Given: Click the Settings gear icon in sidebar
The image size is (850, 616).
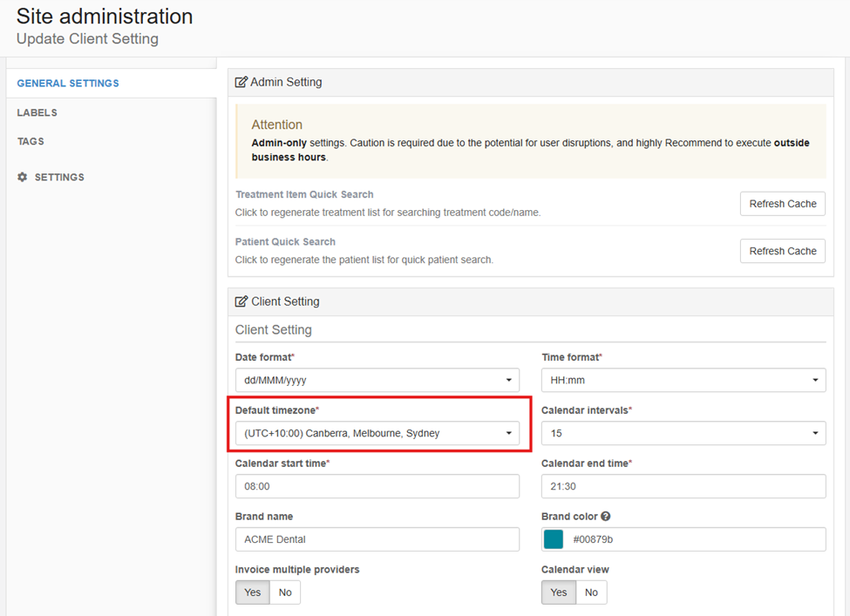Looking at the screenshot, I should point(23,177).
